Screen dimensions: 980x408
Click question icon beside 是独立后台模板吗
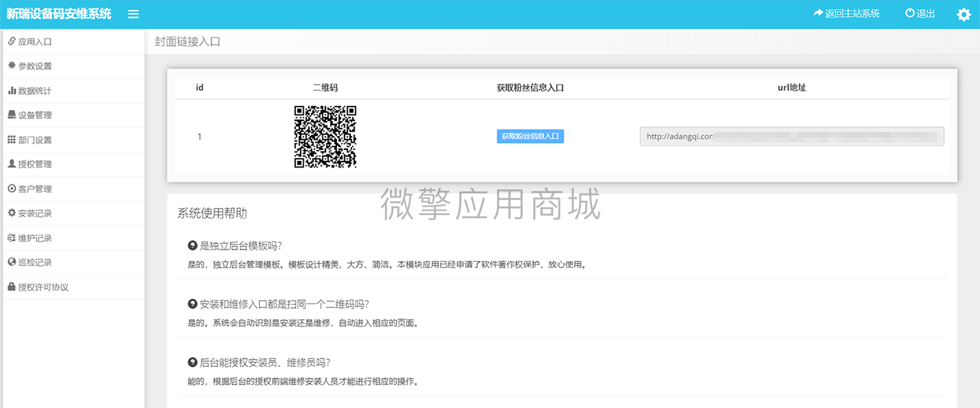(193, 246)
